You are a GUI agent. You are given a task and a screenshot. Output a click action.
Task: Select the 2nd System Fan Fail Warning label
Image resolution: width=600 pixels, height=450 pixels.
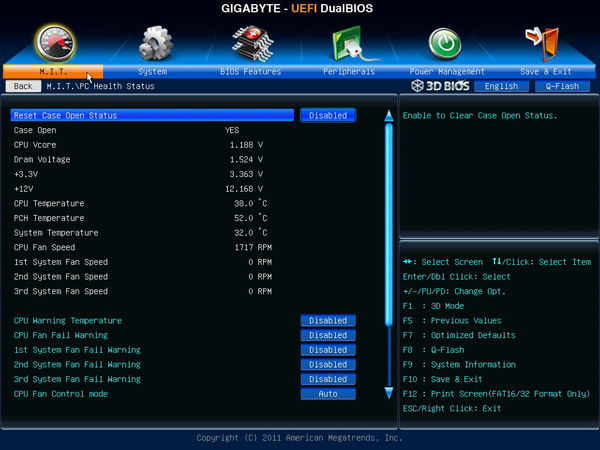point(77,364)
